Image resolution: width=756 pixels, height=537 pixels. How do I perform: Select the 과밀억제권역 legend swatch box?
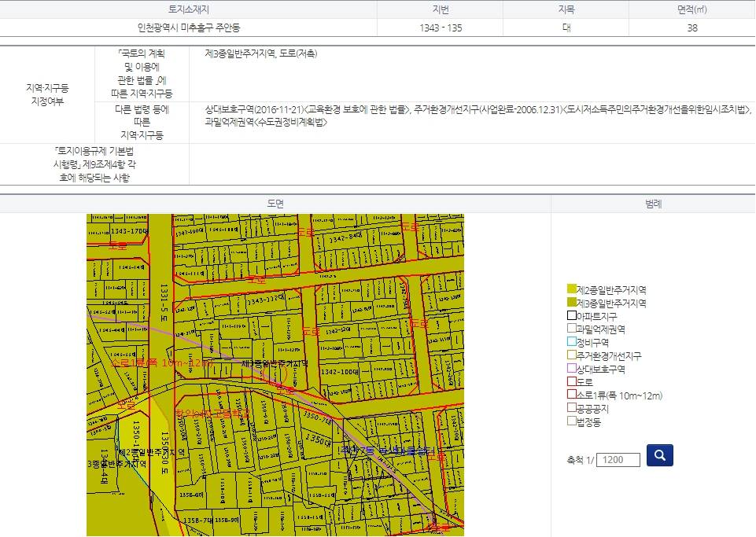point(572,329)
